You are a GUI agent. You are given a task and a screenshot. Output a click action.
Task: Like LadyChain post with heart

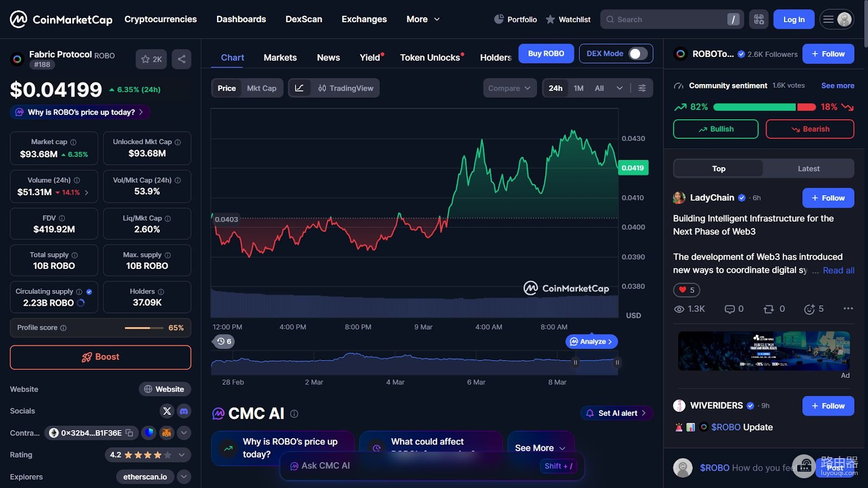[x=687, y=290]
